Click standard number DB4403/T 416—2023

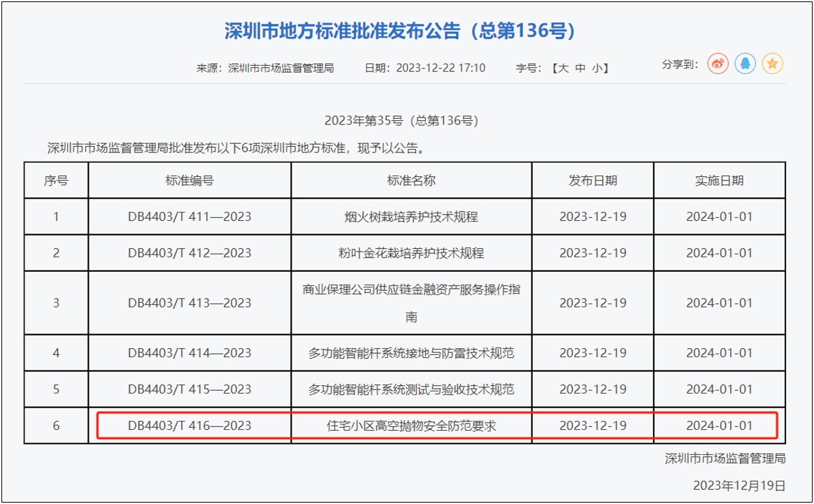[x=190, y=425]
